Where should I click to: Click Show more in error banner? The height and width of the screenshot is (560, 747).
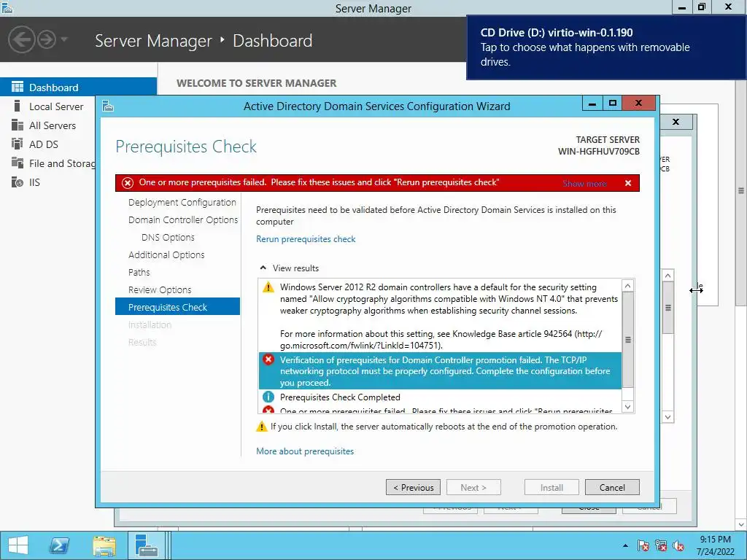[584, 183]
